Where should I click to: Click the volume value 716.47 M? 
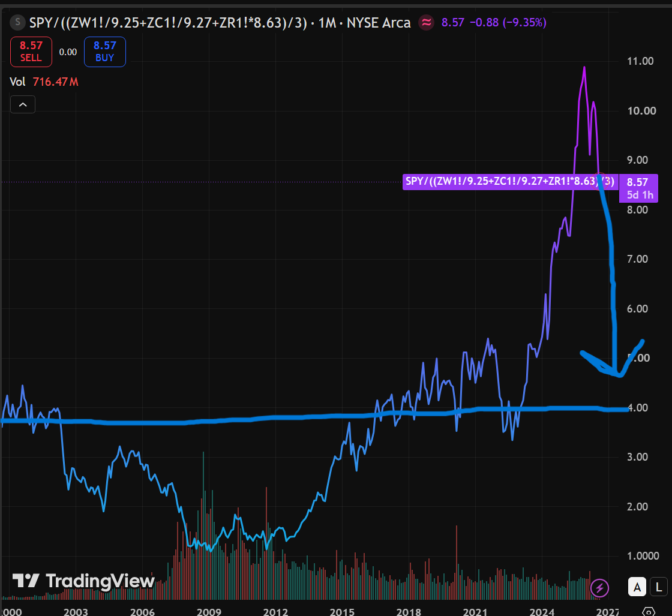(x=56, y=82)
